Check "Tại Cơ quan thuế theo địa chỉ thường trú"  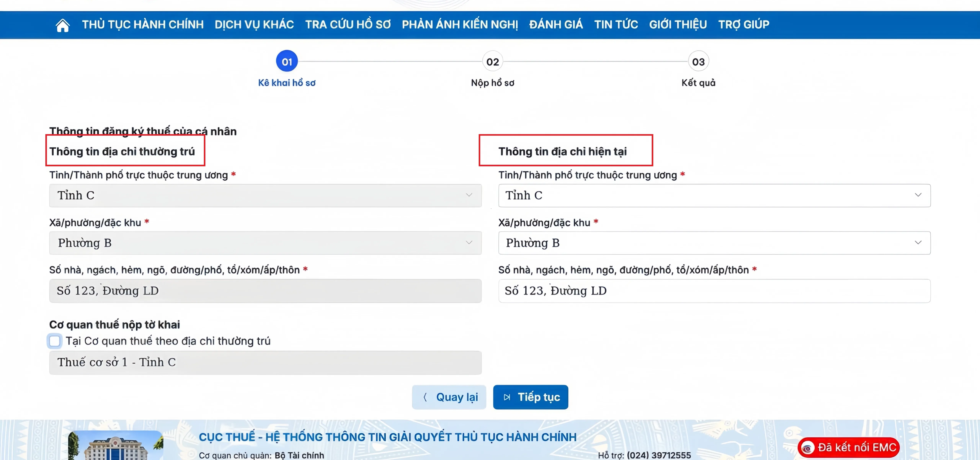click(x=55, y=341)
